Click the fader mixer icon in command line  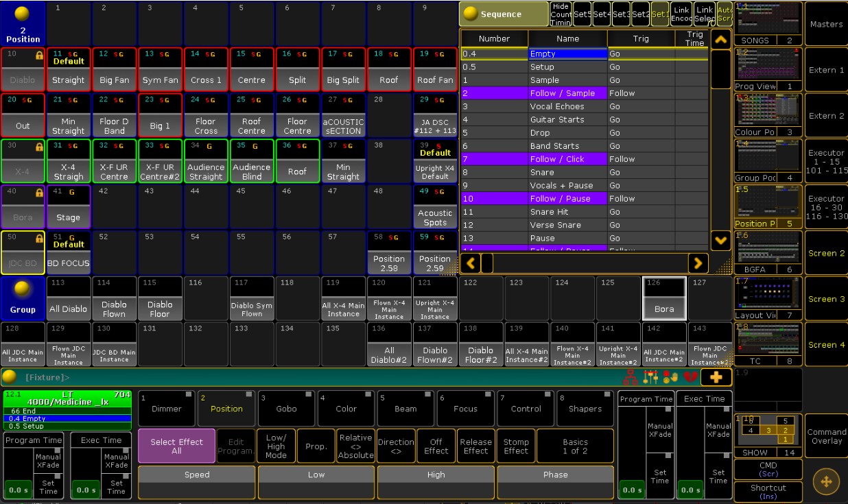point(651,377)
